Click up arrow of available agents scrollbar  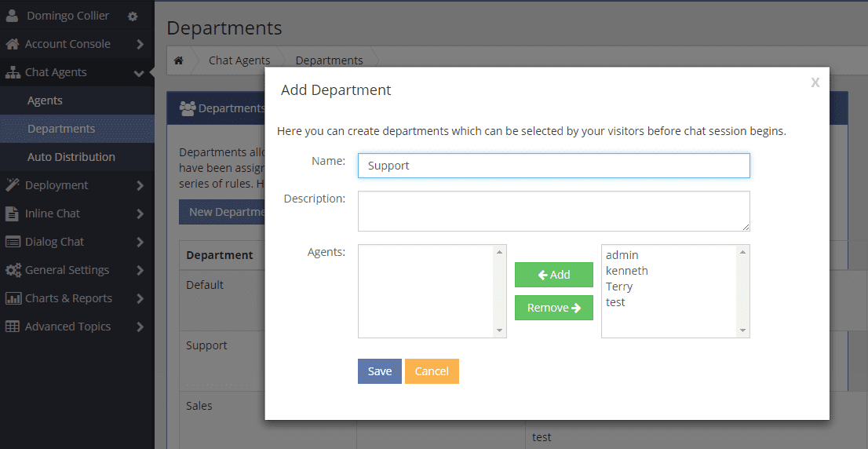[743, 252]
